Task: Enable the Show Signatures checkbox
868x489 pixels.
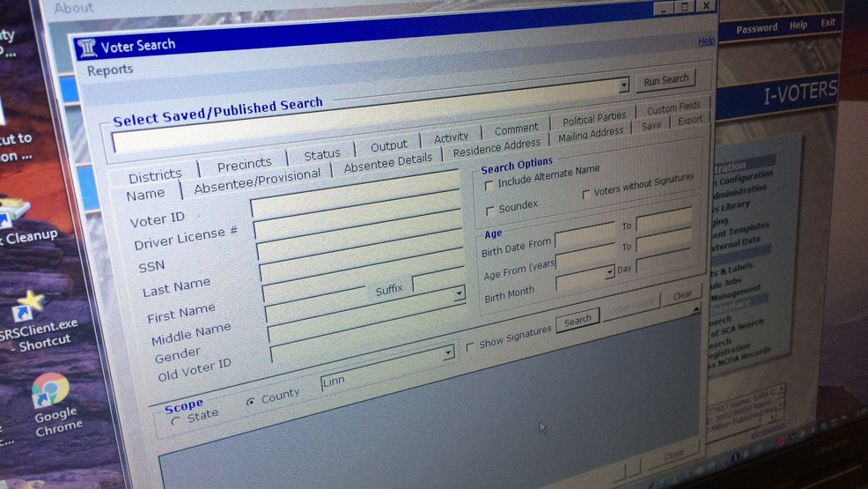Action: 470,346
